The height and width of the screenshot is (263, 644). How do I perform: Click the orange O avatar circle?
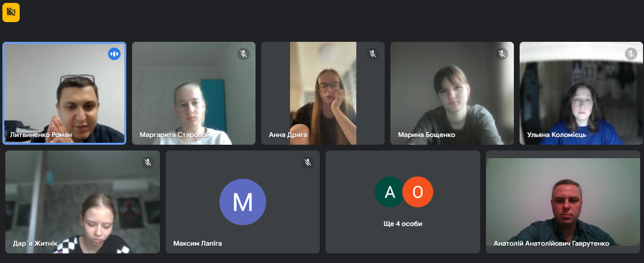(x=418, y=192)
